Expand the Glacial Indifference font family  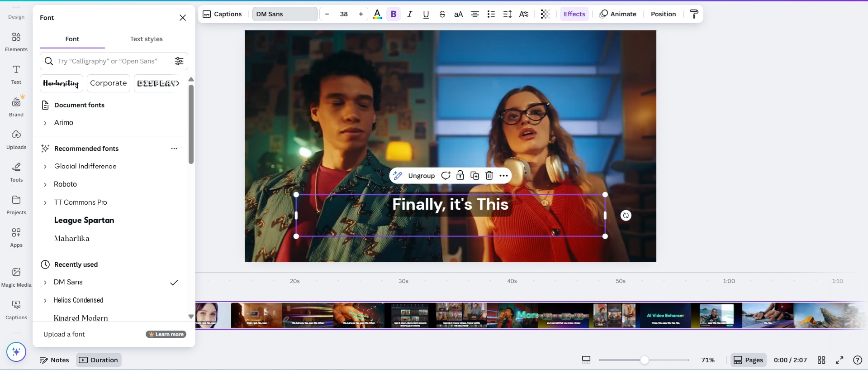point(45,166)
